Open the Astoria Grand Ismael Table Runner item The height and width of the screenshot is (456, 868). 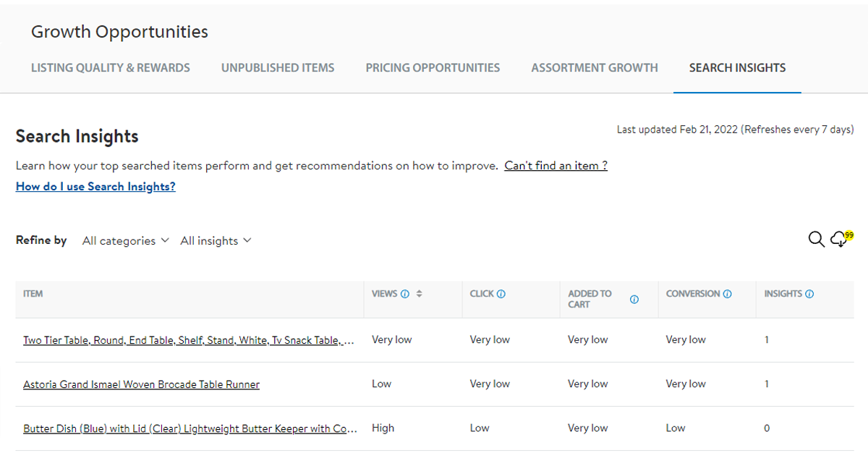click(141, 384)
